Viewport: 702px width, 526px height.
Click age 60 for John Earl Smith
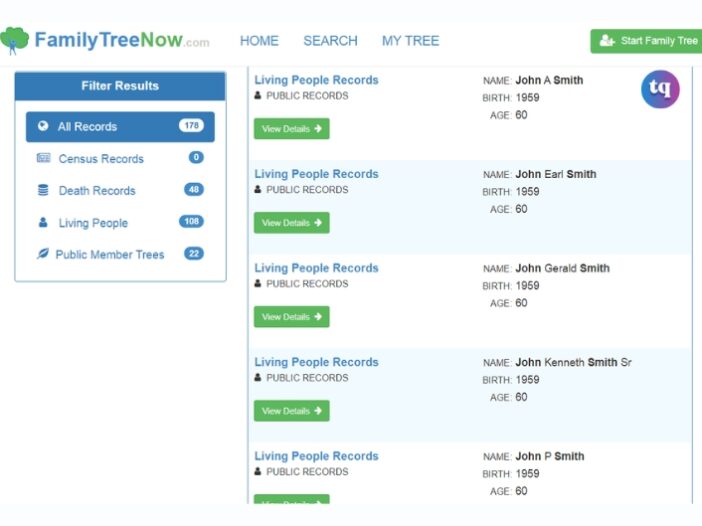tap(521, 209)
